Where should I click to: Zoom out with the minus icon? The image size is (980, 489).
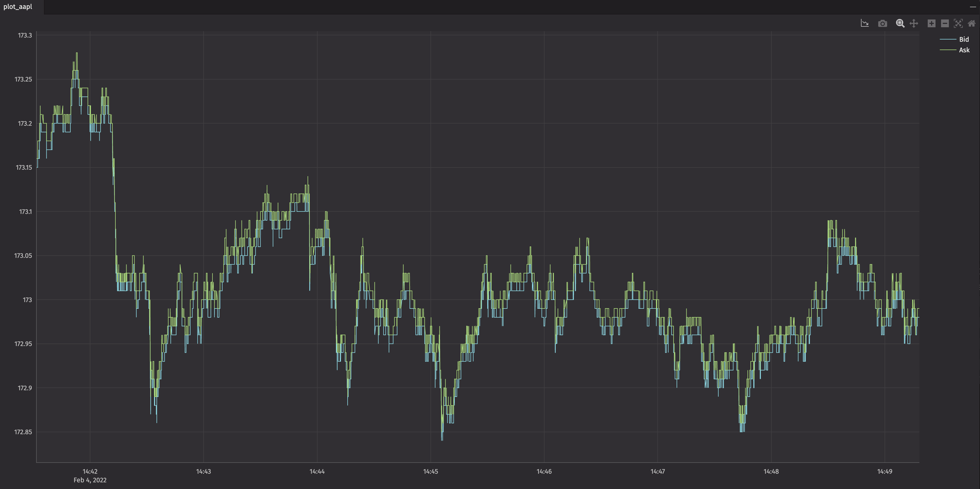(945, 24)
